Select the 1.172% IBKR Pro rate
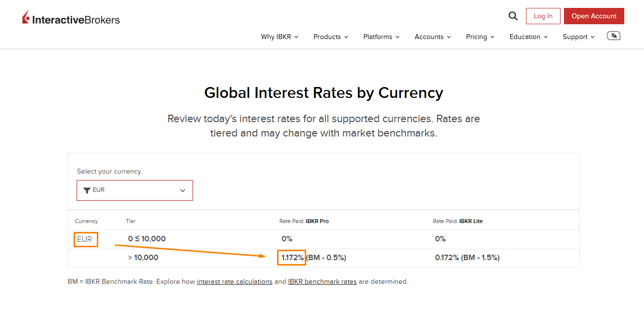Image resolution: width=644 pixels, height=316 pixels. tap(292, 258)
